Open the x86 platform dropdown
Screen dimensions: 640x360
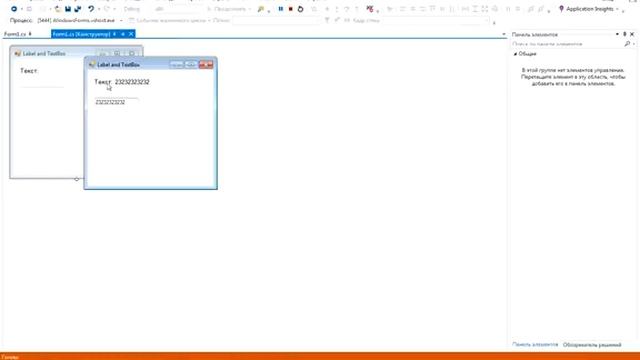(x=176, y=9)
